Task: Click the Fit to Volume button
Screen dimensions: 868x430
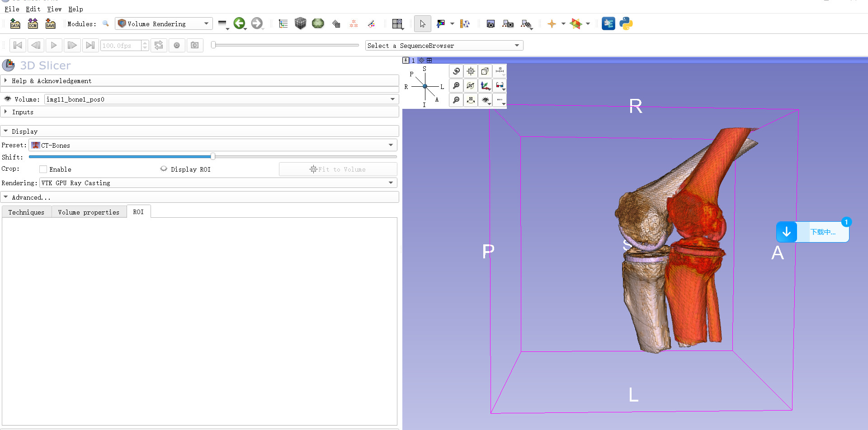Action: click(338, 169)
